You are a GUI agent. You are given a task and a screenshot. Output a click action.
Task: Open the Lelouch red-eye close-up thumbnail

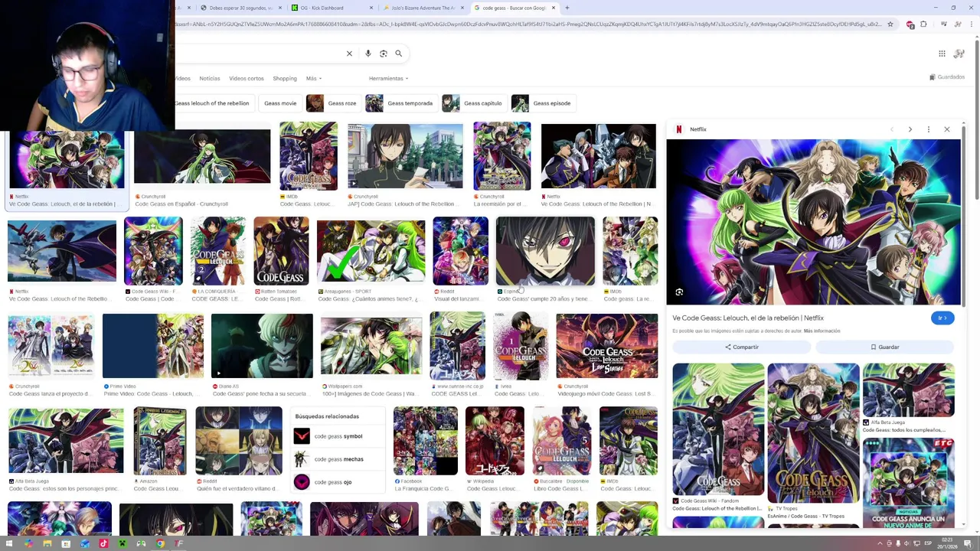[545, 251]
